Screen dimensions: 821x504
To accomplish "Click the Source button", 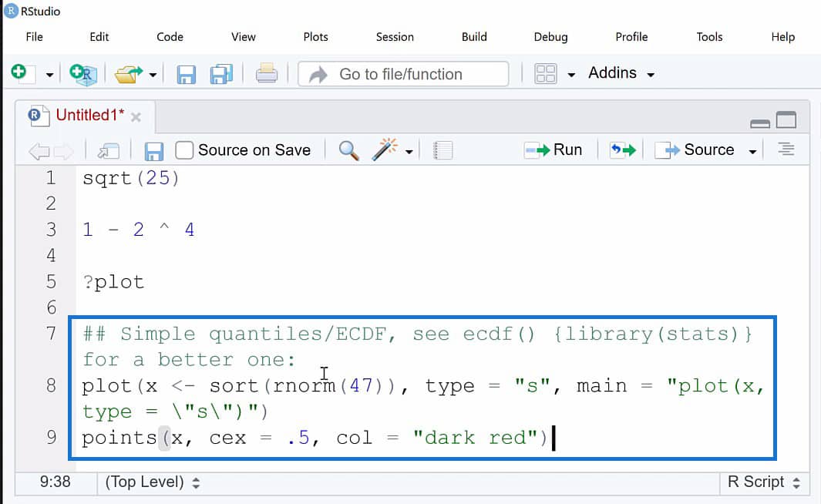I will 695,150.
